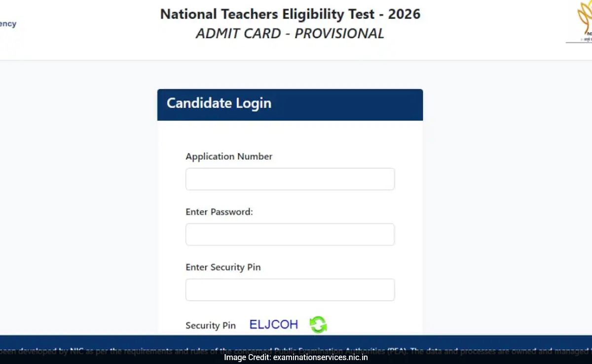Click the Security Pin label near the captcha

click(210, 326)
